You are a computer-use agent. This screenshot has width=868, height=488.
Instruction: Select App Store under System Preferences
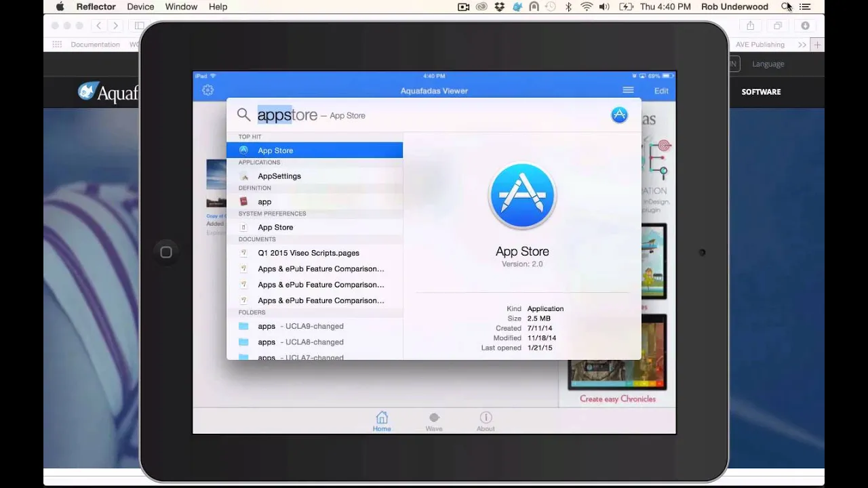point(315,227)
